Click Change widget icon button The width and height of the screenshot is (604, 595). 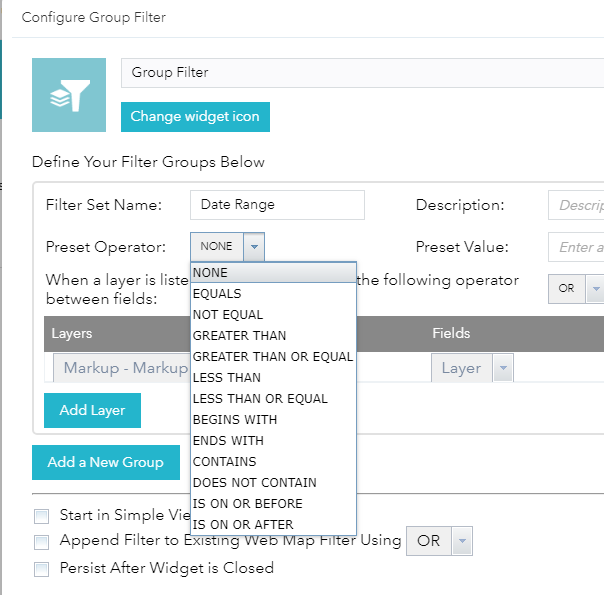(195, 117)
